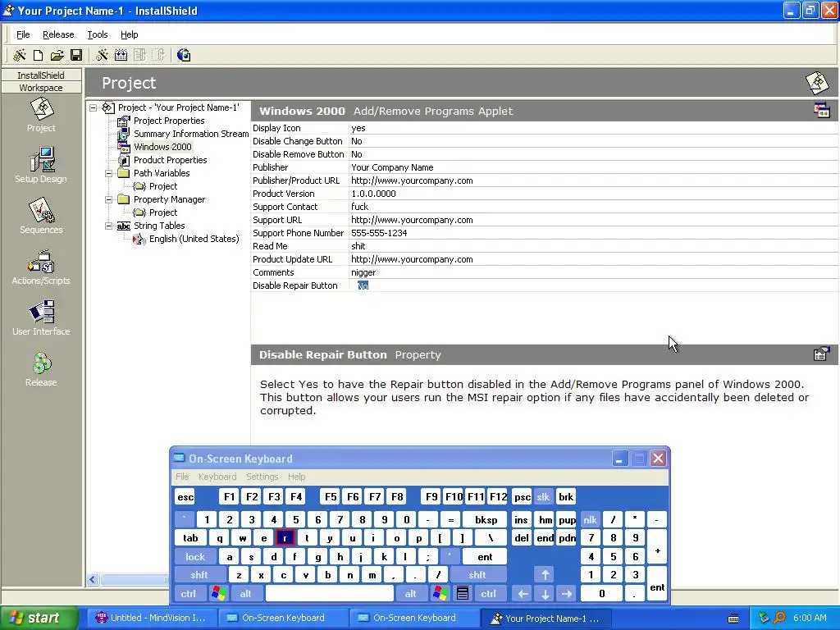
Task: Click the Project Wizard toolbar icon
Action: point(20,55)
